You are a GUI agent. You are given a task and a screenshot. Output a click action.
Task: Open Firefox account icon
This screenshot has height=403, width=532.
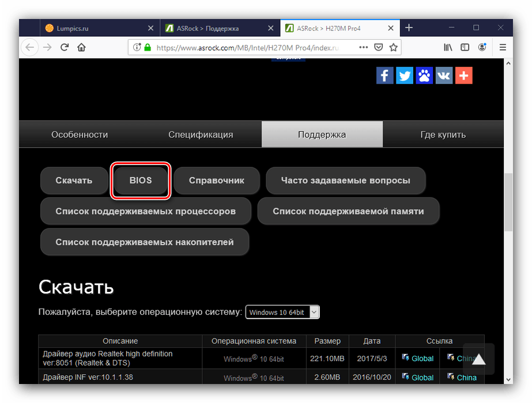(x=482, y=47)
